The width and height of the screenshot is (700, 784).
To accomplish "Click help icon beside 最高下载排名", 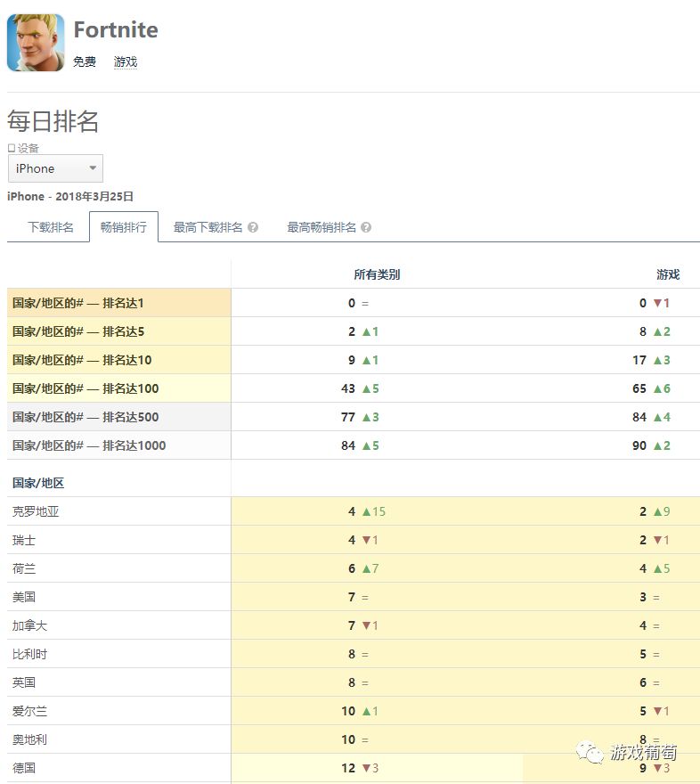I will [253, 227].
